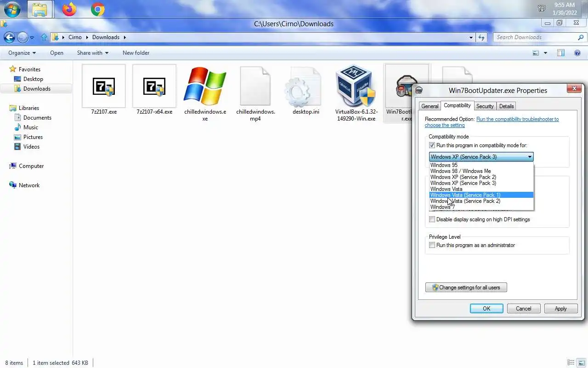The image size is (588, 368).
Task: Launch Firefox from the taskbar
Action: click(x=69, y=9)
